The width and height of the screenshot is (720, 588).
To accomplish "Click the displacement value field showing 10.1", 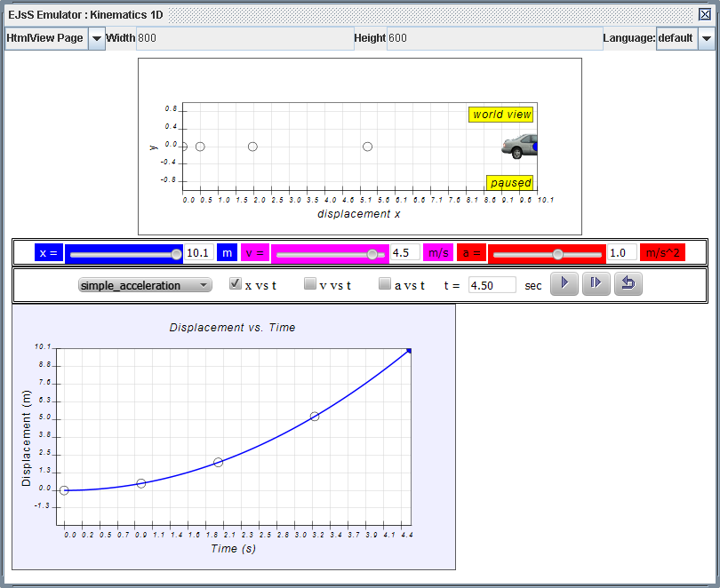I will [198, 253].
